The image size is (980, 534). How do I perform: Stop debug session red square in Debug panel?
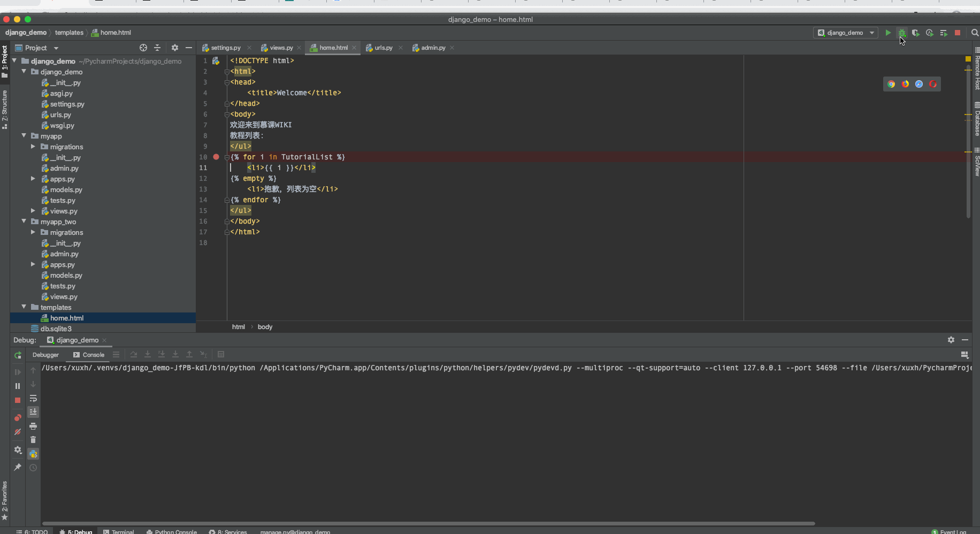pyautogui.click(x=18, y=400)
